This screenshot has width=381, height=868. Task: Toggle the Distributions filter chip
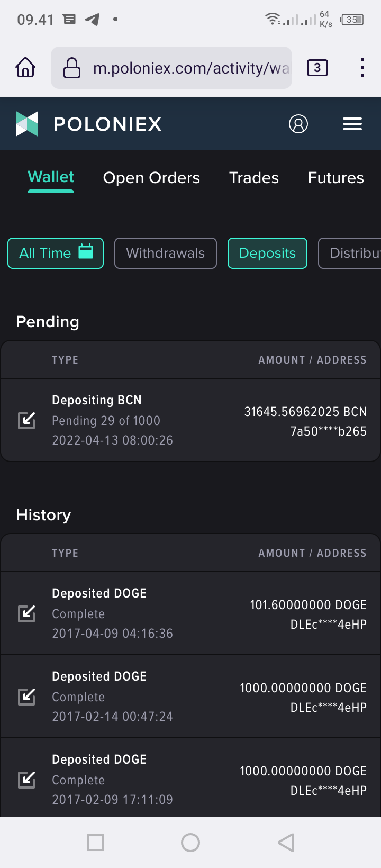350,253
